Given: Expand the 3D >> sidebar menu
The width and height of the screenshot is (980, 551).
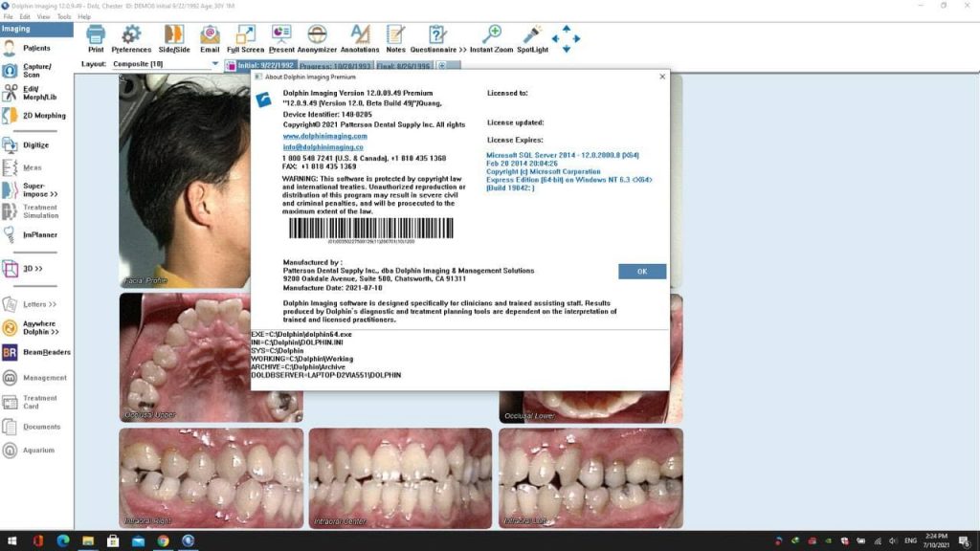Looking at the screenshot, I should click(33, 269).
